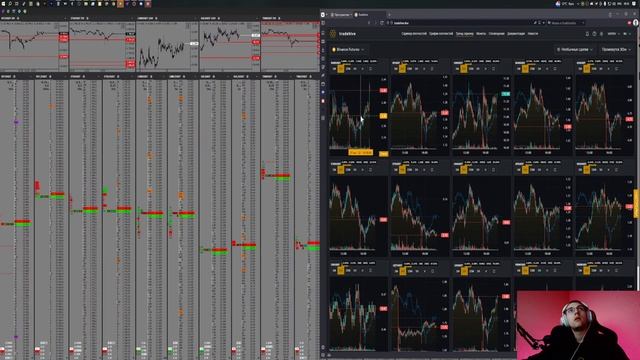
Task: Open the browser main menu icon at window's top-left corner
Action: [323, 15]
